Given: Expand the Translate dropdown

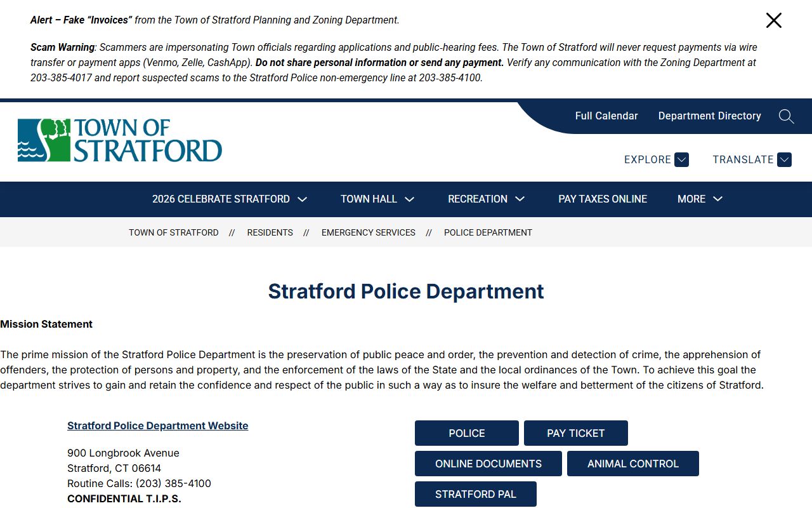Looking at the screenshot, I should point(752,159).
